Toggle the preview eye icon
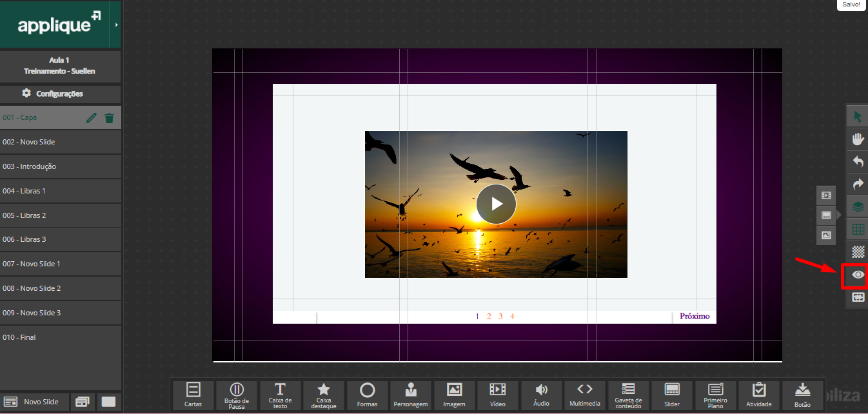Viewport: 868px width, 414px height. click(858, 275)
